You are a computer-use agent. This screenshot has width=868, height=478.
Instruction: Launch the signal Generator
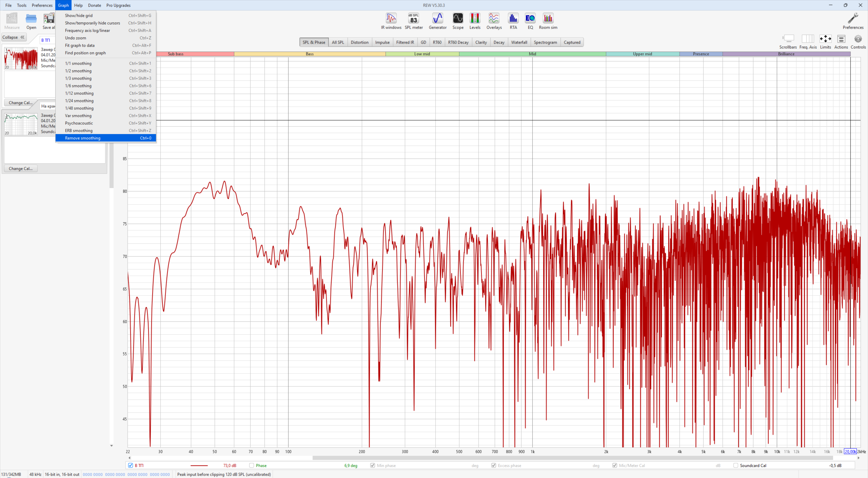(437, 21)
